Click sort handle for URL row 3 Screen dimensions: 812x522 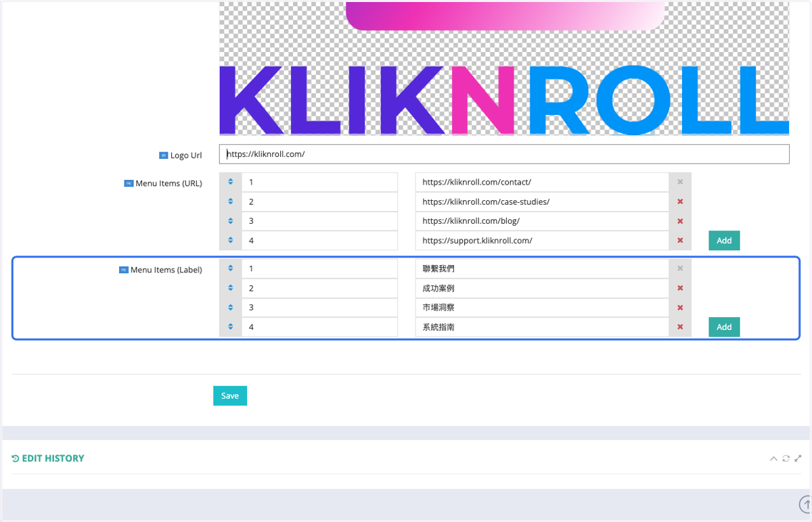(231, 221)
